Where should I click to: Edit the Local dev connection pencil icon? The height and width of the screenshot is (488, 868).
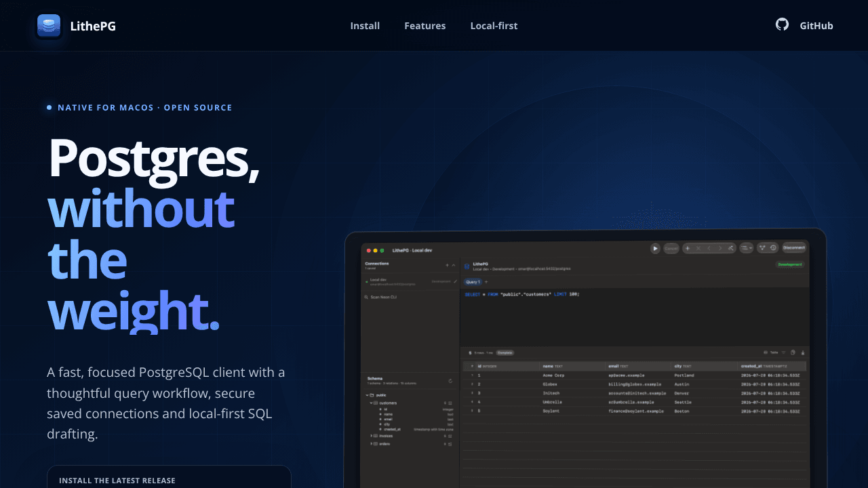(x=455, y=281)
